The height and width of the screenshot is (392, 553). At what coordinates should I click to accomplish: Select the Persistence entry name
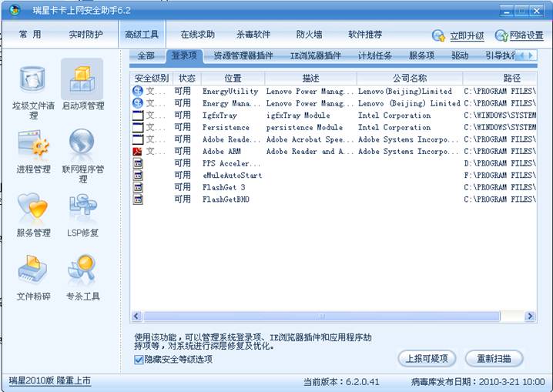point(226,127)
